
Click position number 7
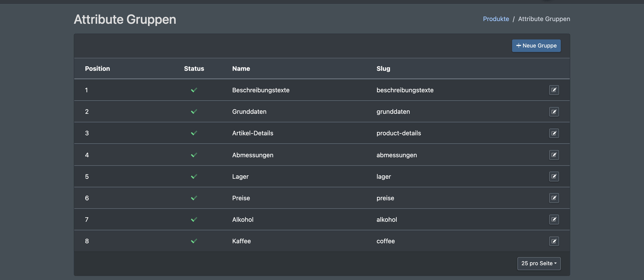pos(87,220)
